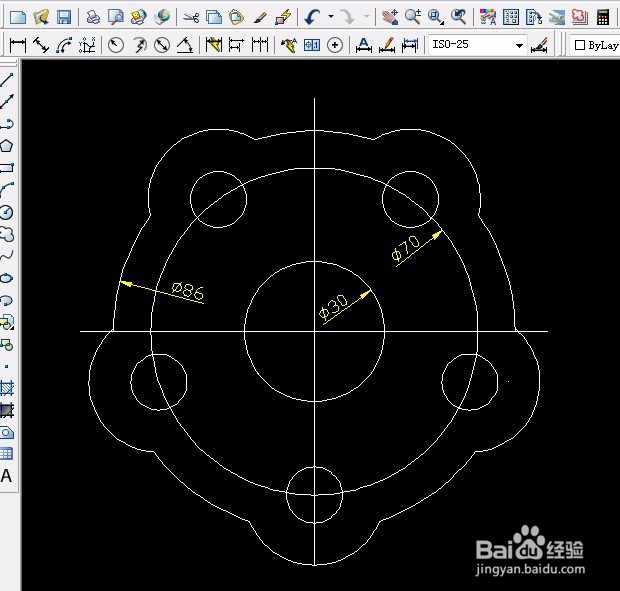Screen dimensions: 620x591
Task: Expand the undo history dropdown arrow
Action: 331,17
